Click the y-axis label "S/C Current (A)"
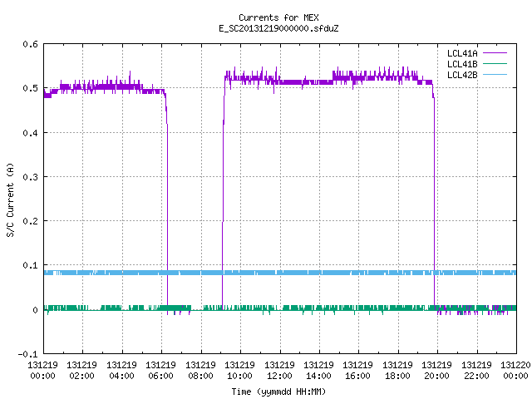 pos(11,199)
